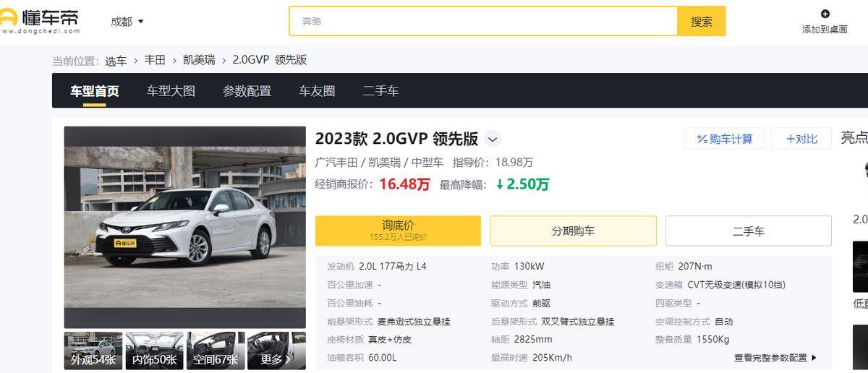Open the 内饰50张 thumbnail
The height and width of the screenshot is (373, 868).
point(154,351)
